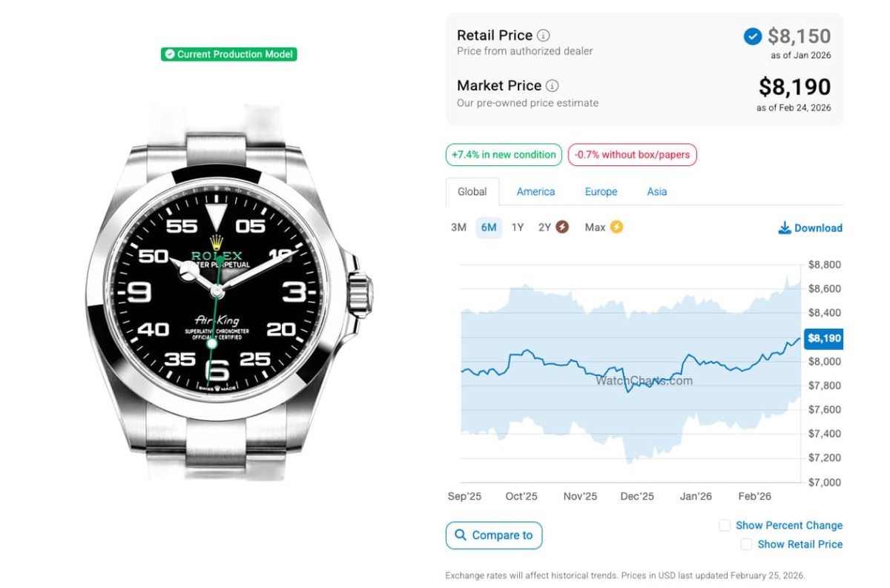
Task: Open the Asia region tab
Action: click(x=656, y=191)
